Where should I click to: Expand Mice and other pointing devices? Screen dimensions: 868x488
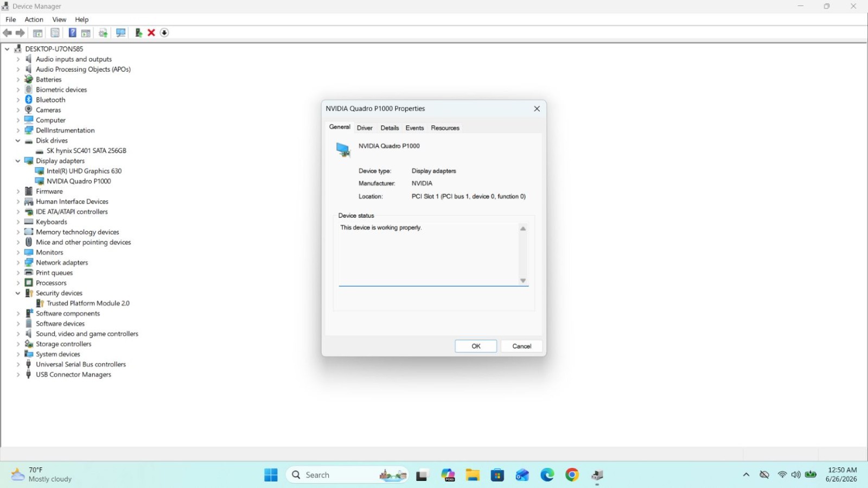pos(18,243)
